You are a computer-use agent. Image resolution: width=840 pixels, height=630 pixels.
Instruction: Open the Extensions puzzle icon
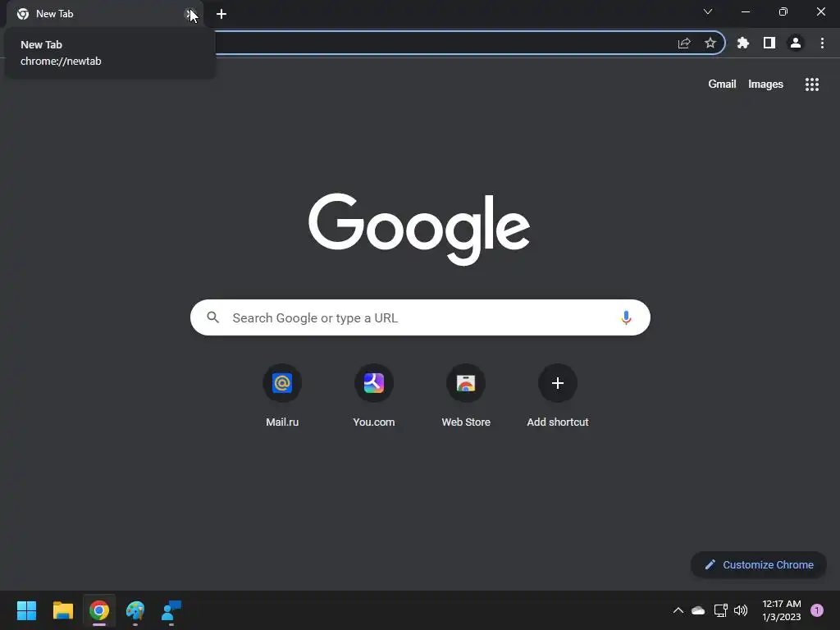point(743,43)
